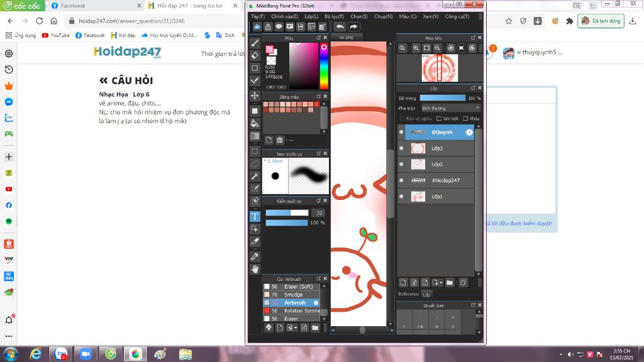Screen dimensions: 644x362
Task: Adjust the brush size slider
Action: 287,212
